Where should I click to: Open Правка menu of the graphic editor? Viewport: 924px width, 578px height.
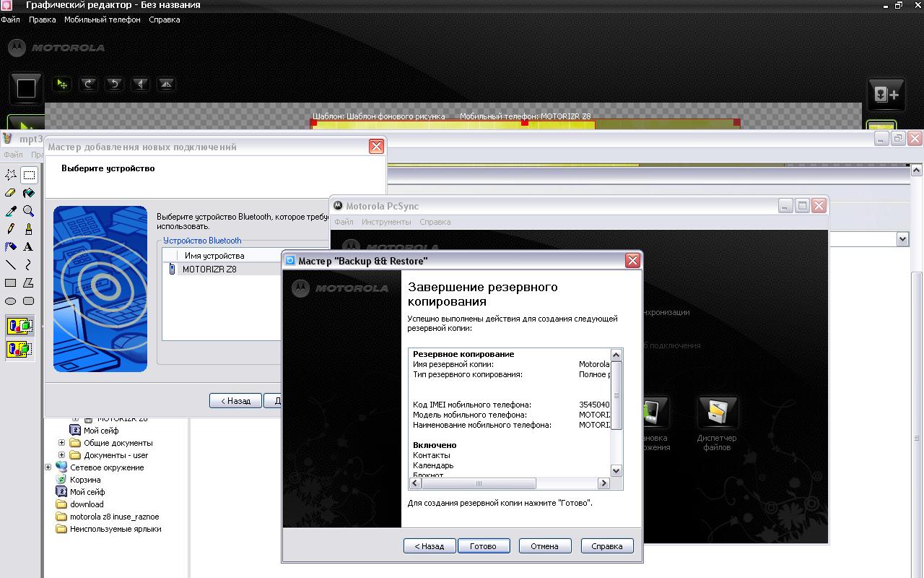click(x=42, y=20)
